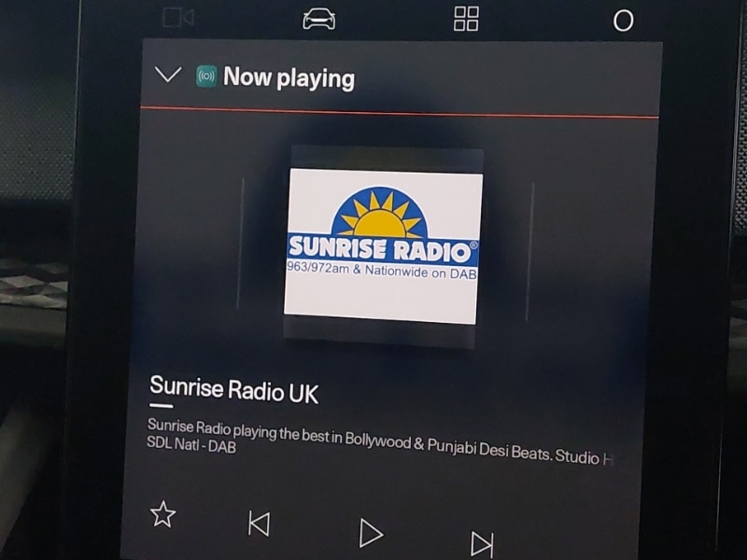Image resolution: width=747 pixels, height=560 pixels.
Task: Skip to the previous station
Action: click(259, 524)
